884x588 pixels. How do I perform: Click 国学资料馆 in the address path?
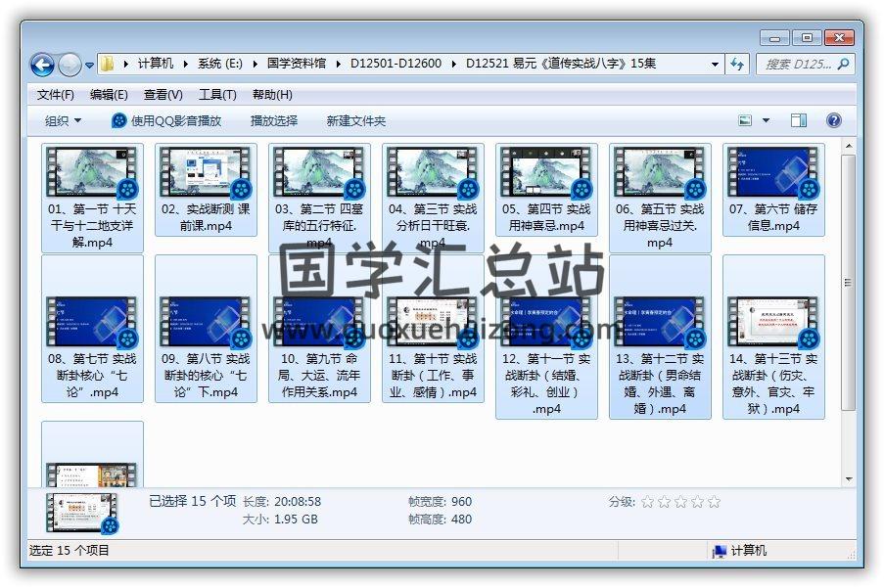pyautogui.click(x=297, y=64)
